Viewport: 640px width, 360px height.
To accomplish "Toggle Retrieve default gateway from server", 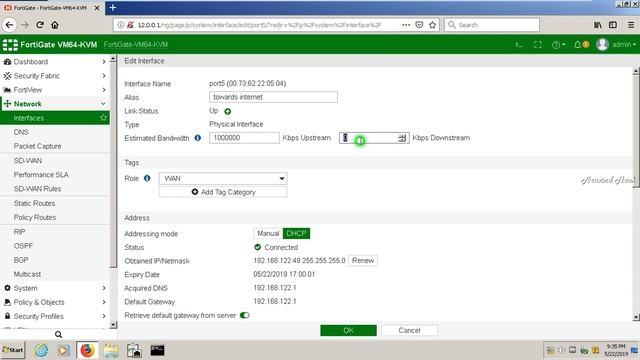I will 244,316.
